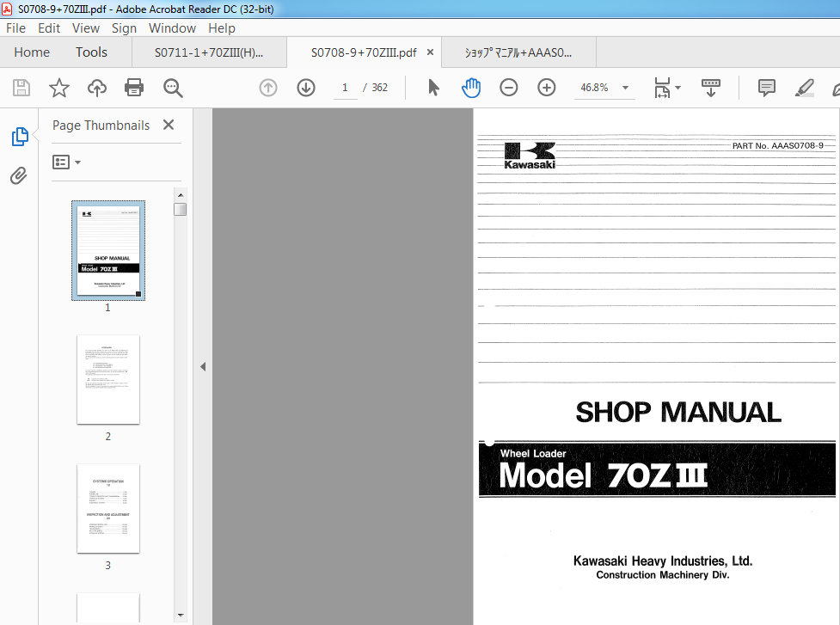Add a sticky note comment
Screen dimensions: 840x625
pyautogui.click(x=767, y=88)
